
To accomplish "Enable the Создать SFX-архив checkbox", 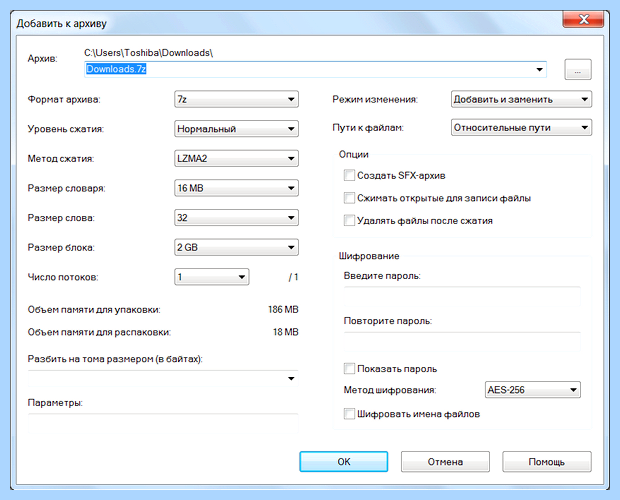I will pyautogui.click(x=349, y=175).
